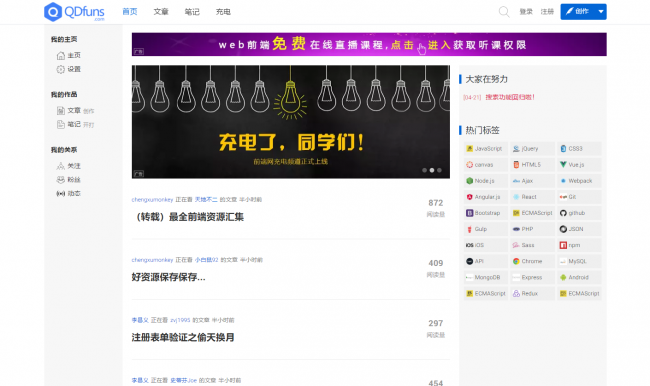The width and height of the screenshot is (650, 386).
Task: Open article 注册表单验证之偷天换月
Action: [183, 337]
